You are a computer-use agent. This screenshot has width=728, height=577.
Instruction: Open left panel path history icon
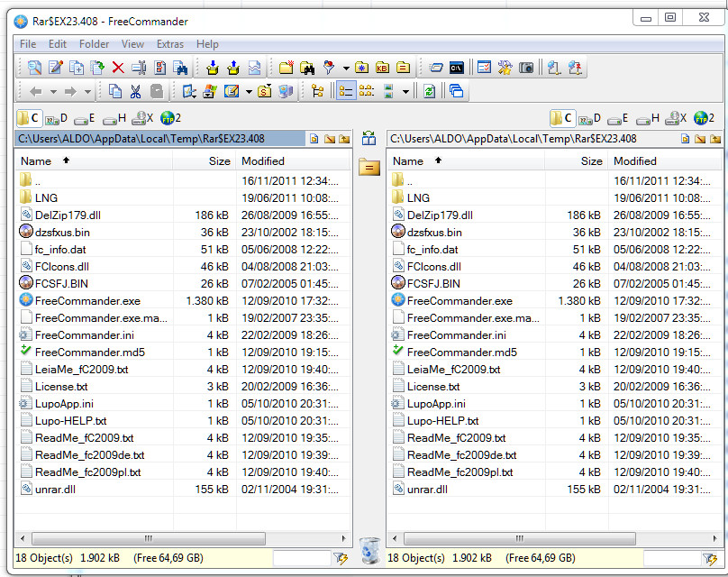point(314,139)
